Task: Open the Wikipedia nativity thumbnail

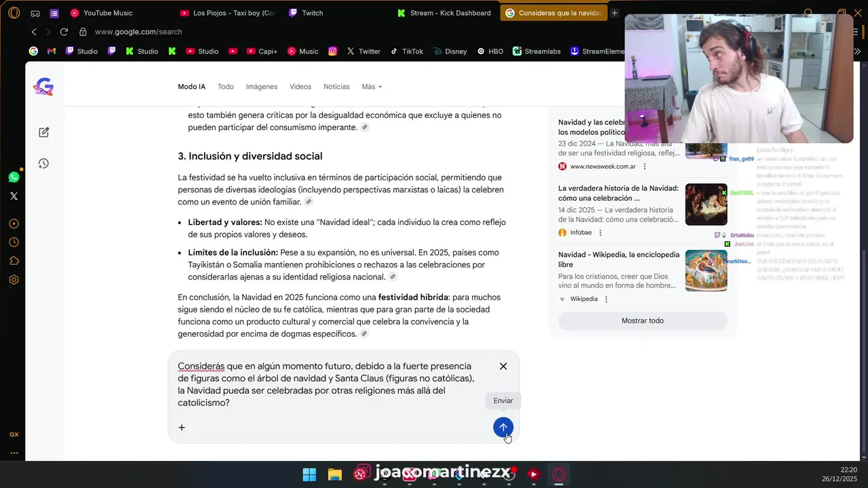Action: pyautogui.click(x=706, y=271)
